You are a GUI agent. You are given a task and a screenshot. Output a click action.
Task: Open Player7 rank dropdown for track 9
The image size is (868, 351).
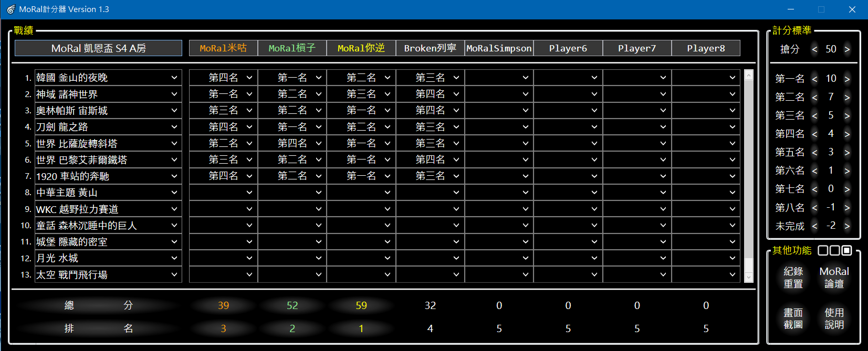pyautogui.click(x=637, y=209)
